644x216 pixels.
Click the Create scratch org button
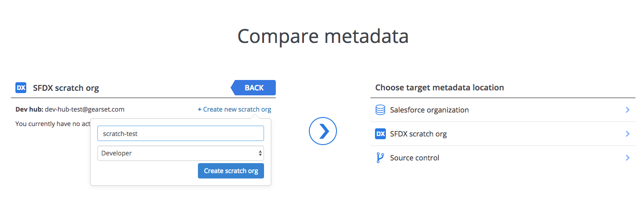[231, 171]
